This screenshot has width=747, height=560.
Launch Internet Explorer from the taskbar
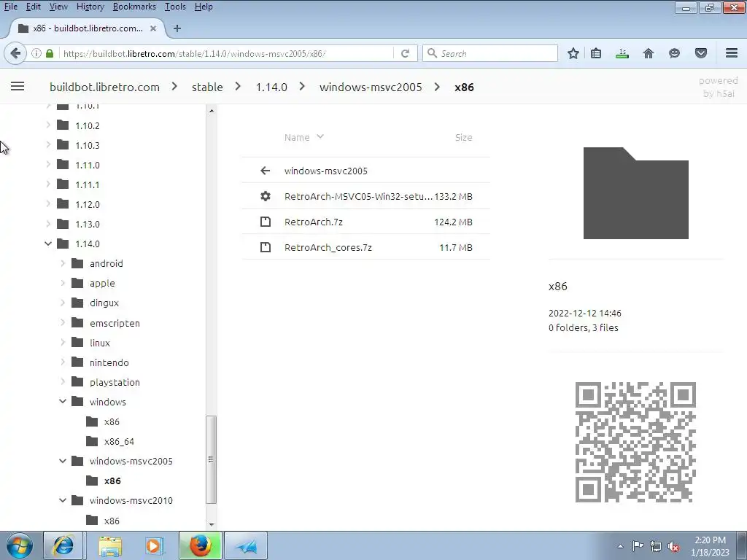tap(63, 545)
